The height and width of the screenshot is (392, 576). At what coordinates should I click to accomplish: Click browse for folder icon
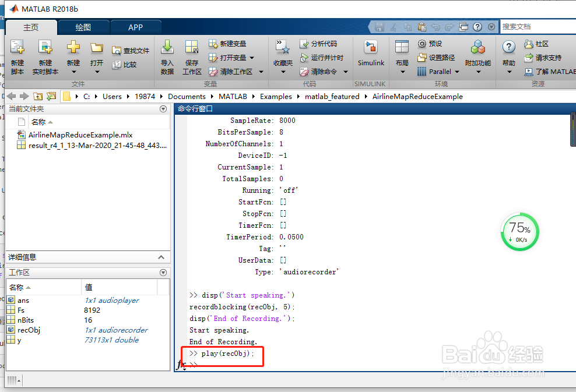[51, 96]
